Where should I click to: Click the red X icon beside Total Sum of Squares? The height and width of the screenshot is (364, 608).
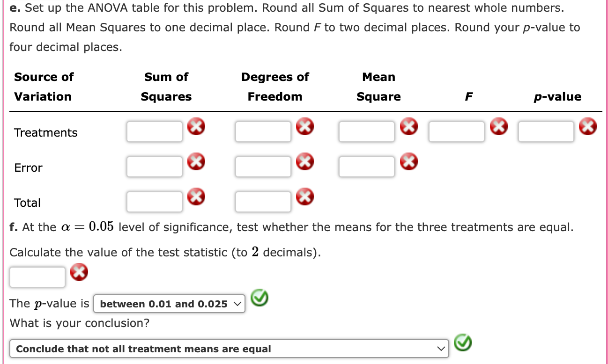pyautogui.click(x=196, y=197)
